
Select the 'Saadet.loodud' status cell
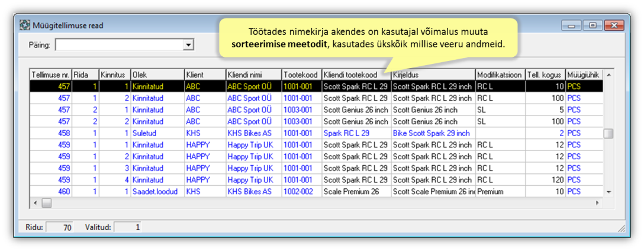[x=157, y=191]
